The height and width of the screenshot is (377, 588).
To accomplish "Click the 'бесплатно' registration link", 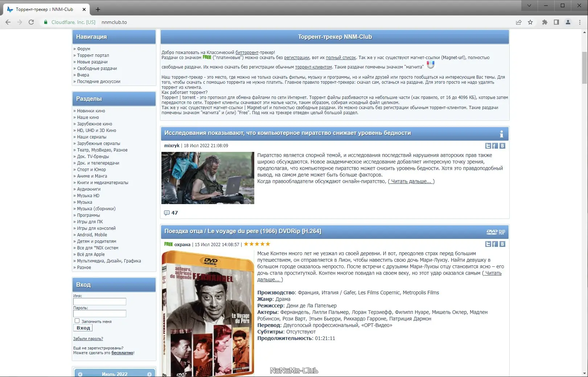I will [122, 353].
